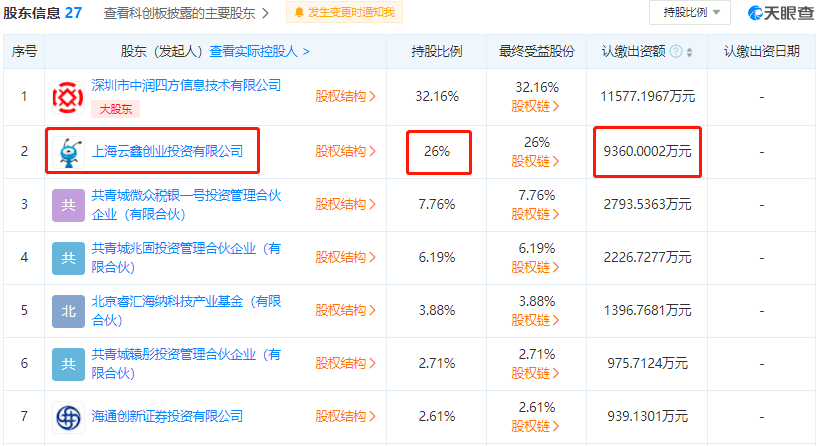Open 查看科创板披露的主要股东 link

coord(186,13)
